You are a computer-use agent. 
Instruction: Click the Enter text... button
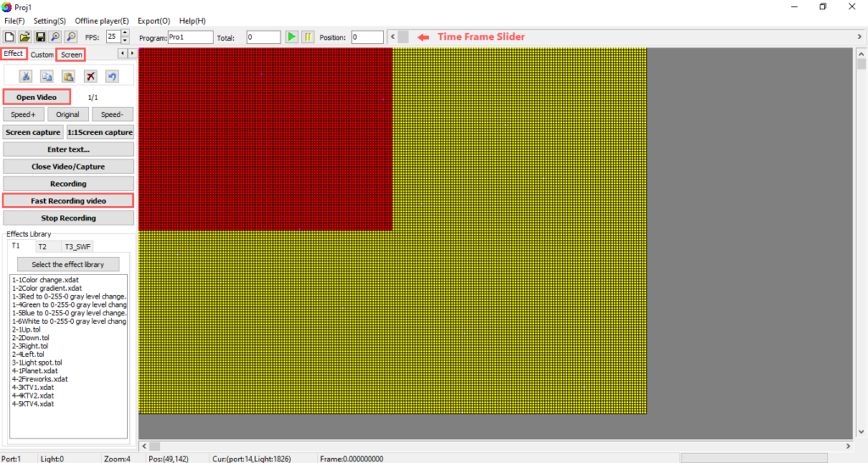(69, 149)
